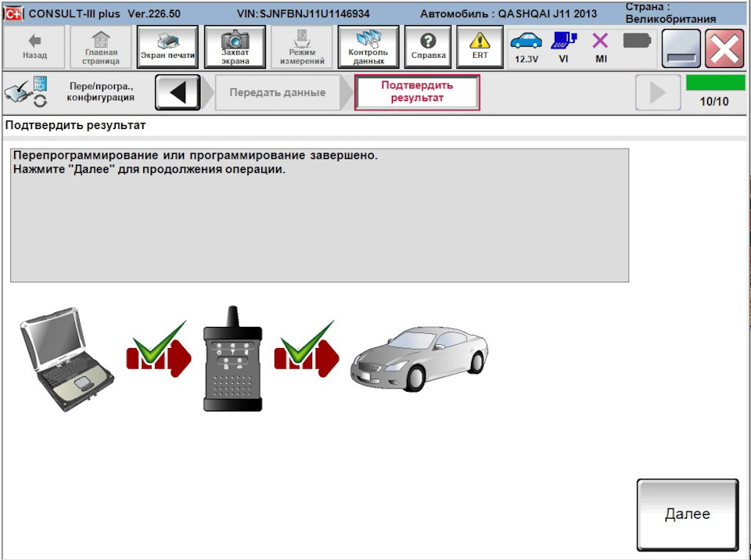The height and width of the screenshot is (560, 751).
Task: Open Режим измерений measurement mode
Action: coord(302,48)
